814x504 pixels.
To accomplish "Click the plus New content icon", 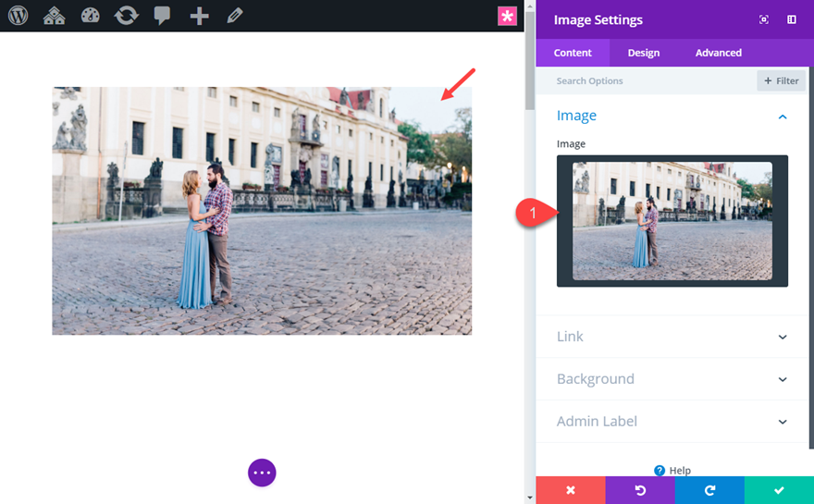I will [x=200, y=16].
